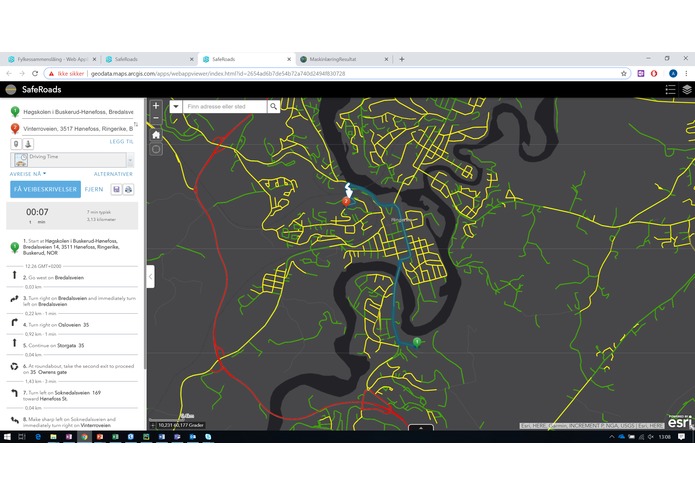Expand the attribute table arrow at map bottom
The image size is (695, 494).
coord(421,428)
